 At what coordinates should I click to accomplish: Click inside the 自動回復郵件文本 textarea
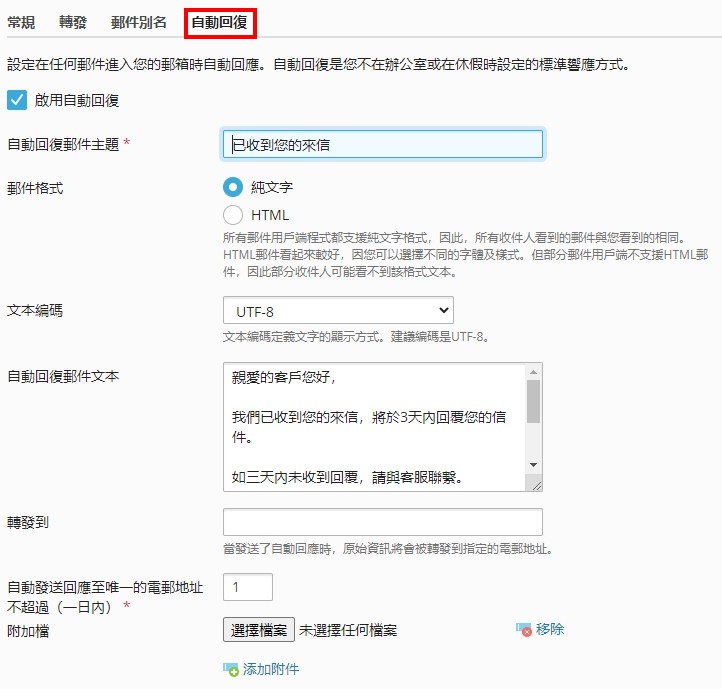point(374,427)
